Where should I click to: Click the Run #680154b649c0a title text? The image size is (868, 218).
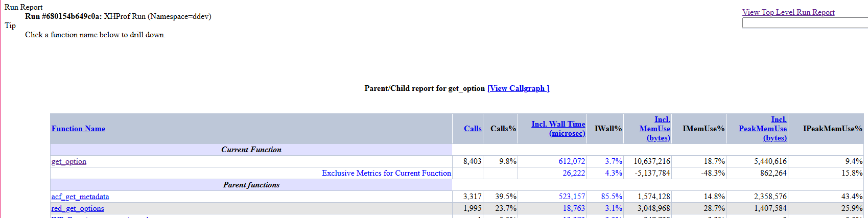[x=63, y=16]
